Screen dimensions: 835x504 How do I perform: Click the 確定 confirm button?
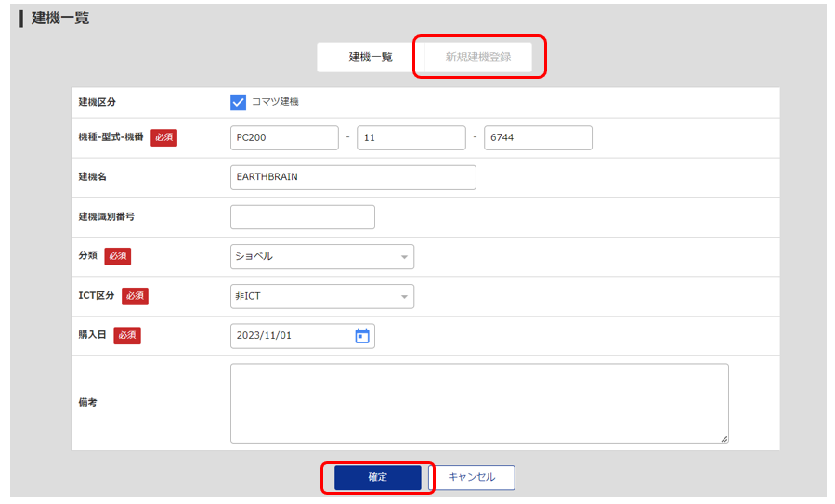377,477
